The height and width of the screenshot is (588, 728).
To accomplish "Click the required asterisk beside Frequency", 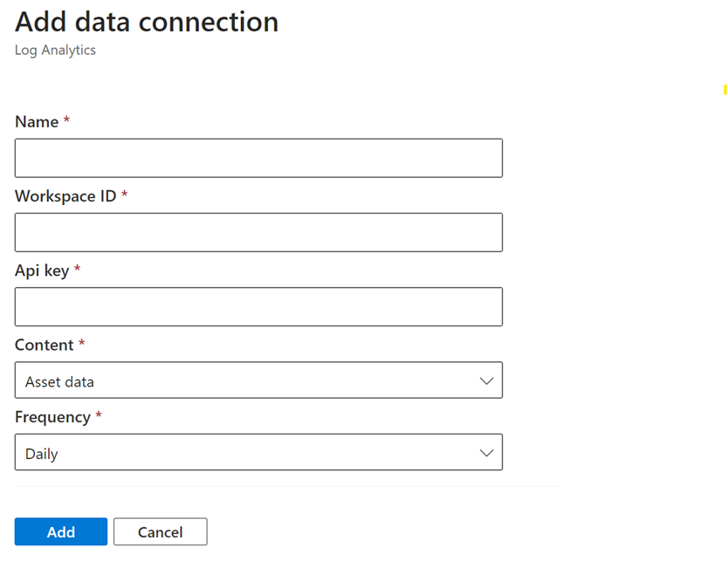I will pyautogui.click(x=99, y=415).
